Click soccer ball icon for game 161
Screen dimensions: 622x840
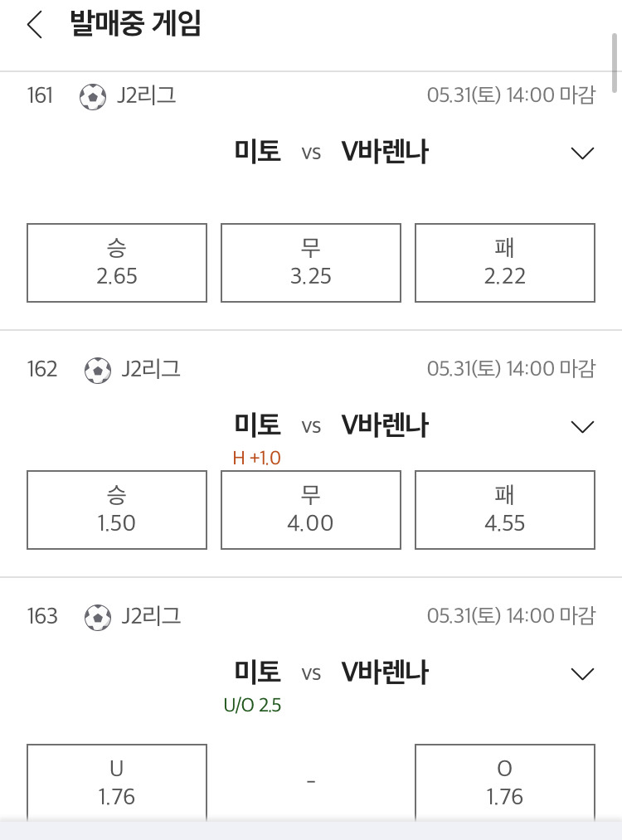point(93,97)
